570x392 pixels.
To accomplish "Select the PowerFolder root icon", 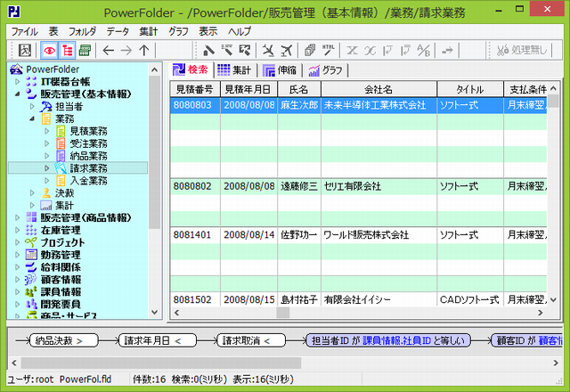I will point(16,69).
